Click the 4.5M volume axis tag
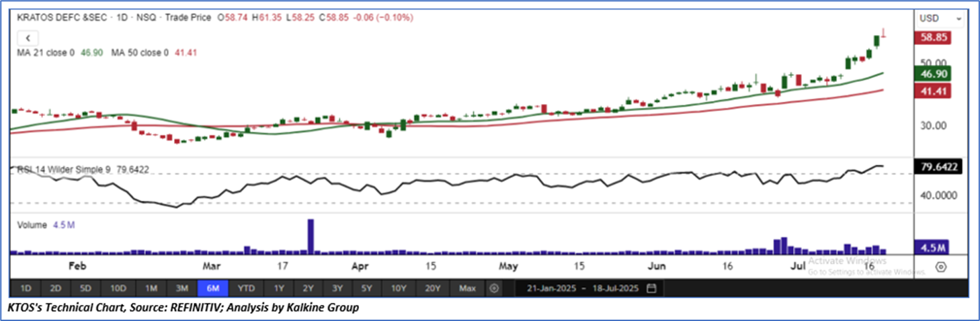Viewport: 980px width, 321px height. [x=933, y=247]
